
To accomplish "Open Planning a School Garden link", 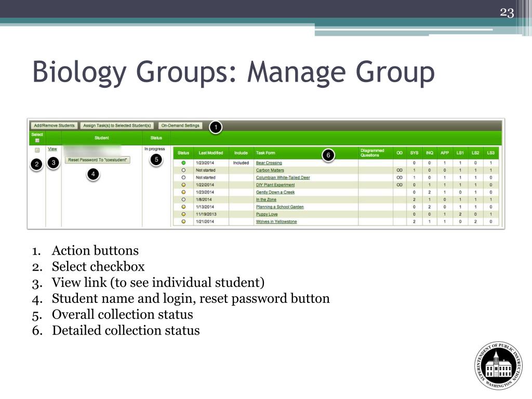I will [x=280, y=207].
